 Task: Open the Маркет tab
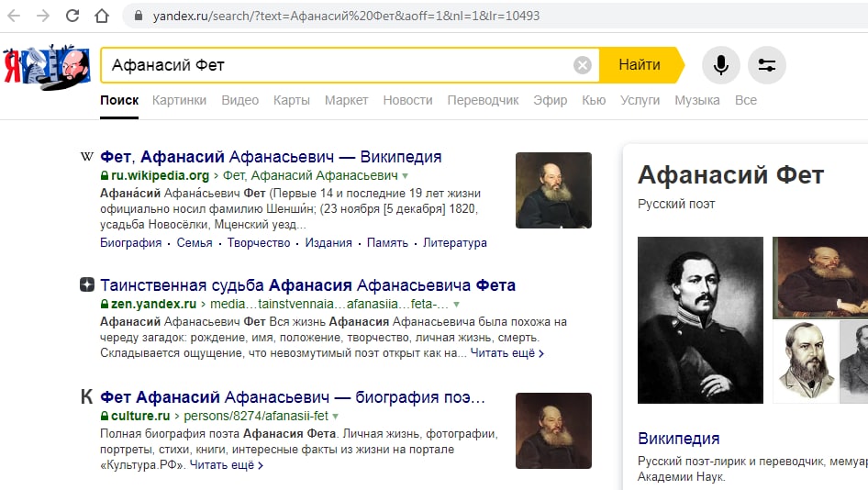click(347, 100)
